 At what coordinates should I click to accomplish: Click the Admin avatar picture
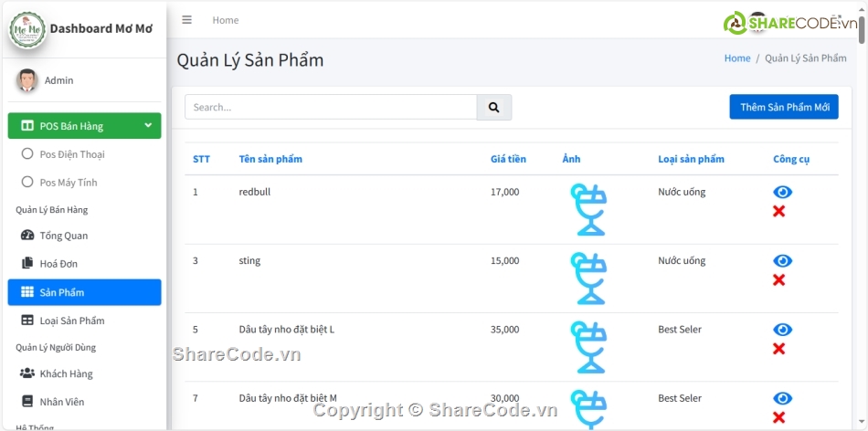pyautogui.click(x=27, y=80)
